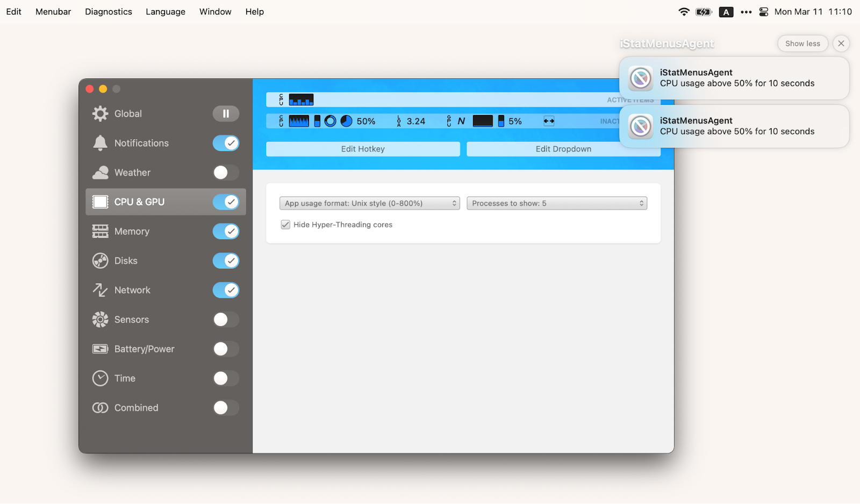This screenshot has height=504, width=860.
Task: Click the three-dots menu bar icon
Action: [746, 12]
